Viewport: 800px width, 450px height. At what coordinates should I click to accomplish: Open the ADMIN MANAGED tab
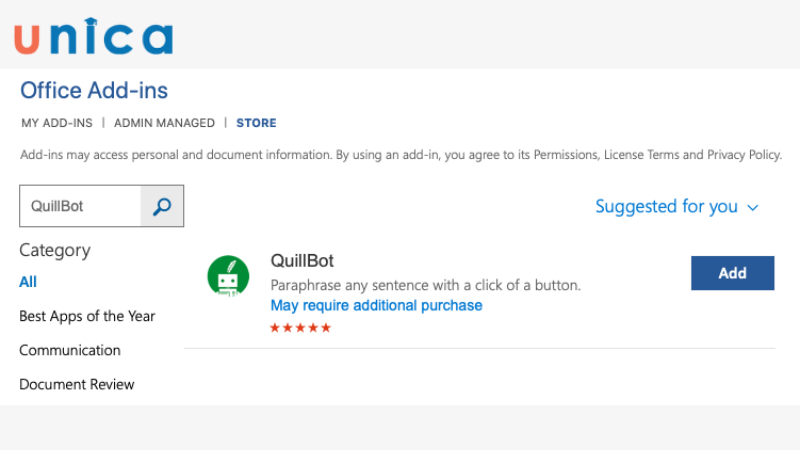(164, 123)
